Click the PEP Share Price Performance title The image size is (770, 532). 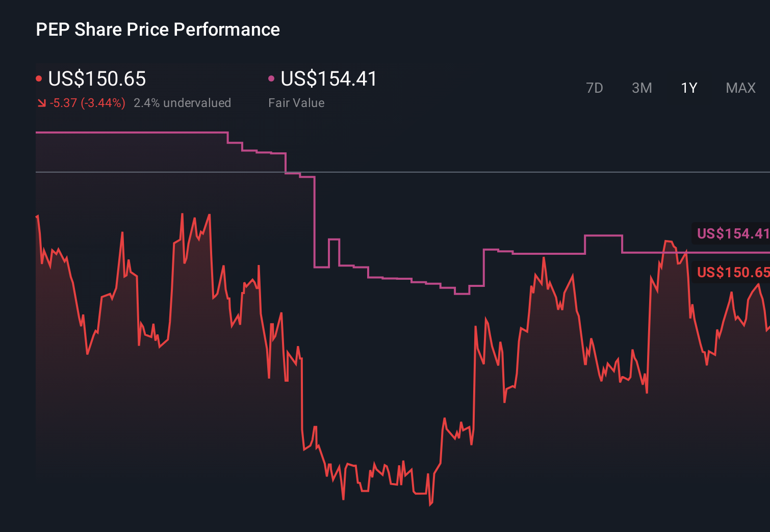[x=158, y=30]
